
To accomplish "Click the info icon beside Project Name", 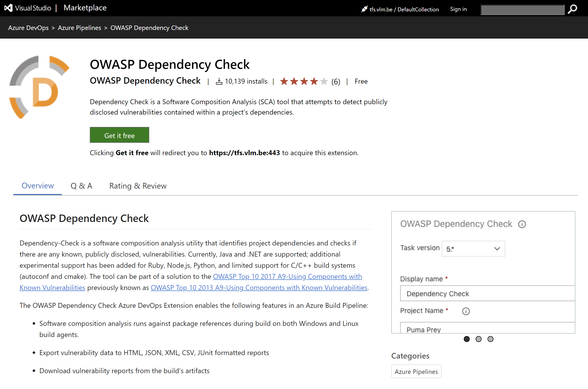I will [x=466, y=311].
